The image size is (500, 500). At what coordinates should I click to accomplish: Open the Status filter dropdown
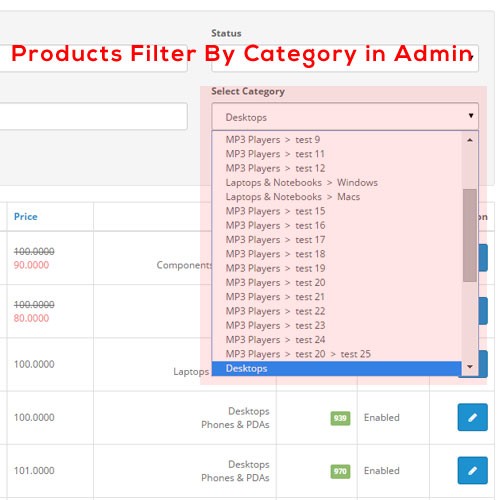pos(345,58)
